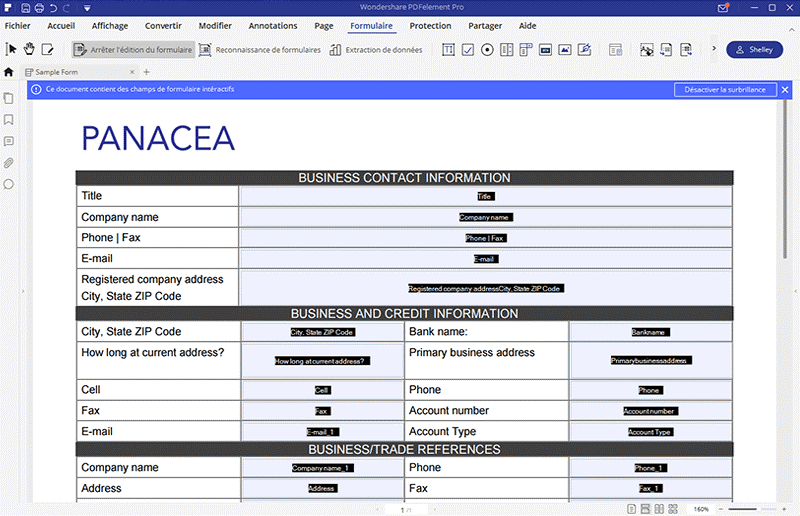Open the page thumbnails panel

point(8,98)
